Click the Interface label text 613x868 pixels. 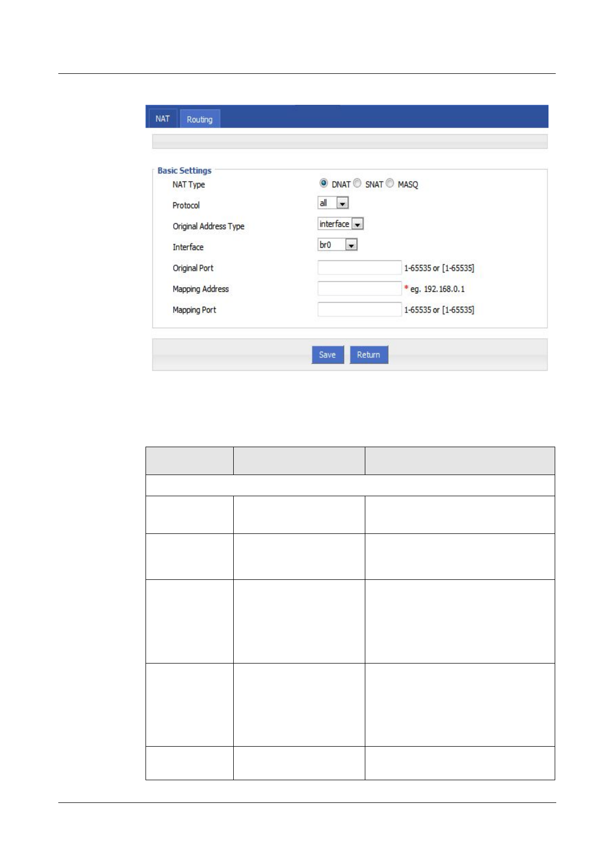pyautogui.click(x=188, y=247)
